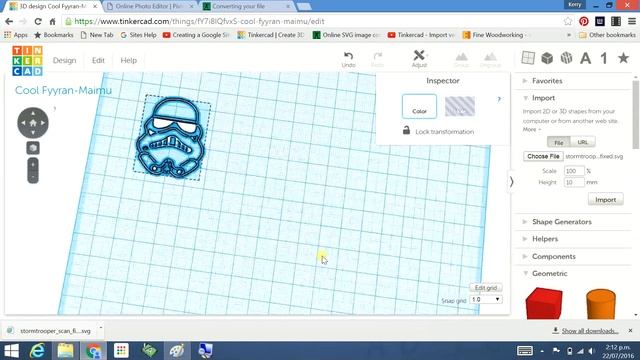This screenshot has height=360, width=640.
Task: Open the Snap grid dropdown
Action: [486, 299]
